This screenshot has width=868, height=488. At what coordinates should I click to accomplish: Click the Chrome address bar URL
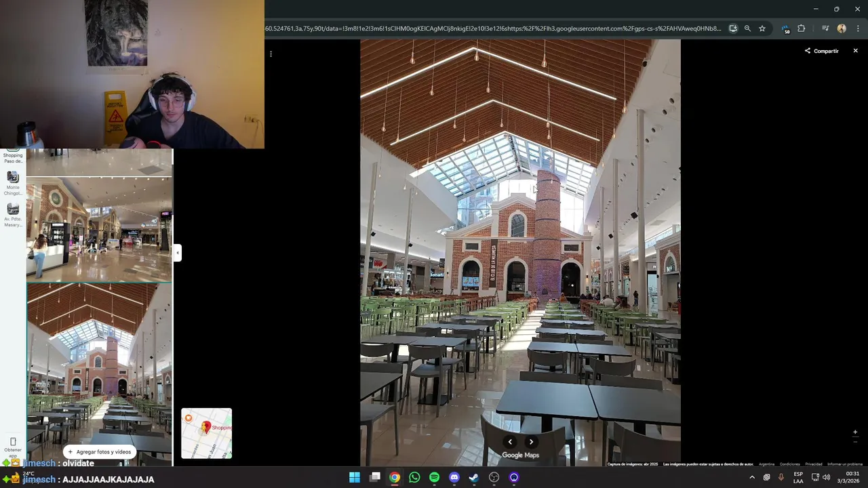click(x=493, y=28)
